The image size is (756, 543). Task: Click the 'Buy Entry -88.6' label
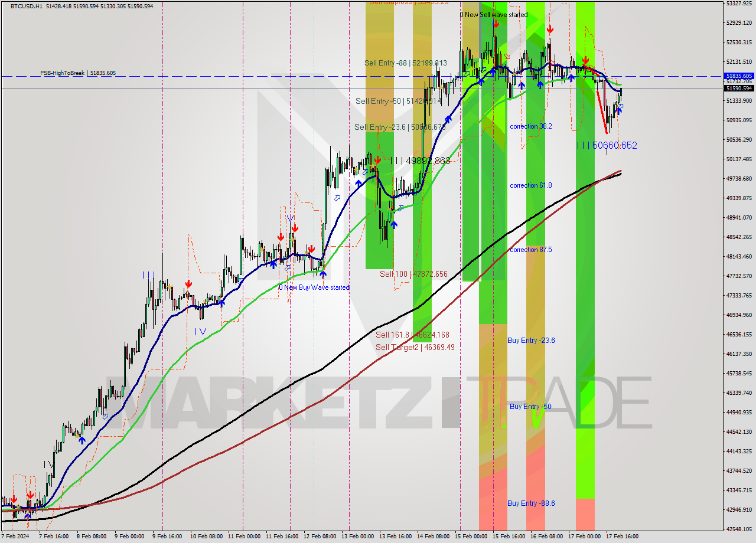tap(532, 503)
